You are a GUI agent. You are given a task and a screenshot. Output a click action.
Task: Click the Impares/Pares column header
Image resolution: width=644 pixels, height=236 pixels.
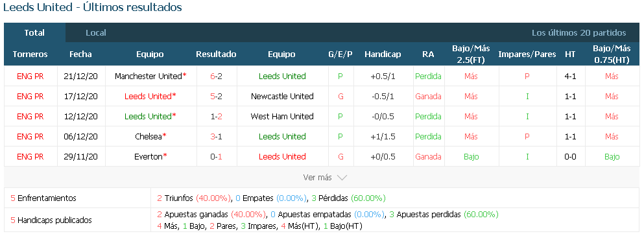coord(527,54)
